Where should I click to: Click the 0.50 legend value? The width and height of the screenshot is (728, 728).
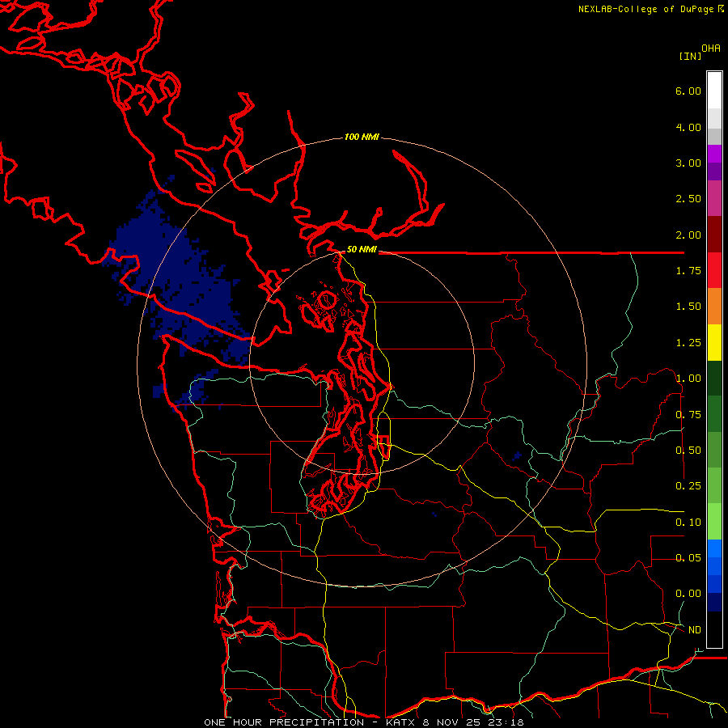pyautogui.click(x=688, y=451)
